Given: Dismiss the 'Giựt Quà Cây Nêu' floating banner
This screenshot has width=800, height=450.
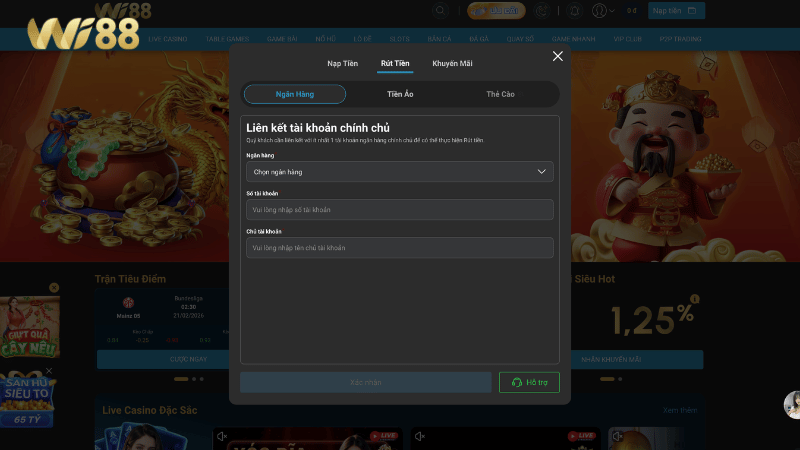Looking at the screenshot, I should point(54,288).
